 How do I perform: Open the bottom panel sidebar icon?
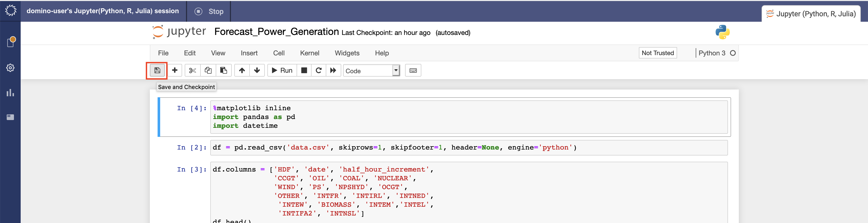coord(10,117)
